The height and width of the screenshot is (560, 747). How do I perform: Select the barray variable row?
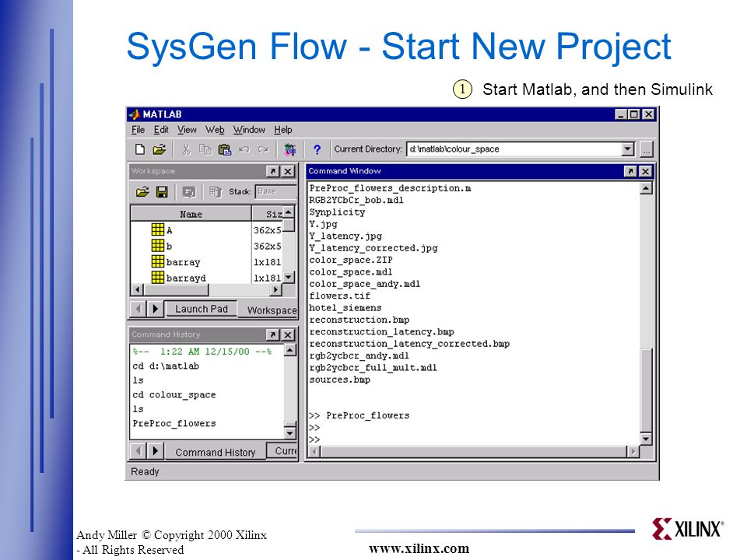click(x=205, y=262)
